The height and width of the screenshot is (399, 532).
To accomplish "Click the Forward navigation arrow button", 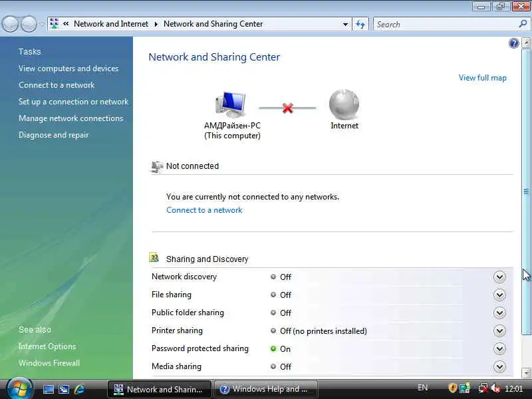I will pos(29,24).
